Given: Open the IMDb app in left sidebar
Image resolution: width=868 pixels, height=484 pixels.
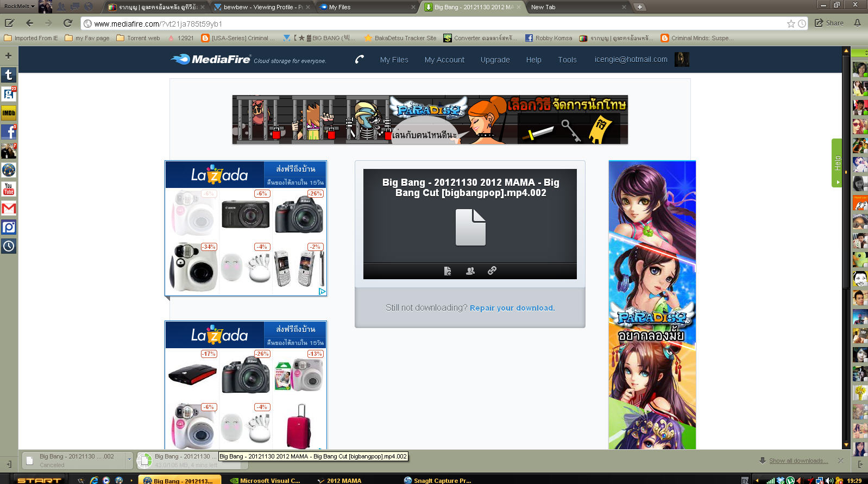Looking at the screenshot, I should coord(9,112).
